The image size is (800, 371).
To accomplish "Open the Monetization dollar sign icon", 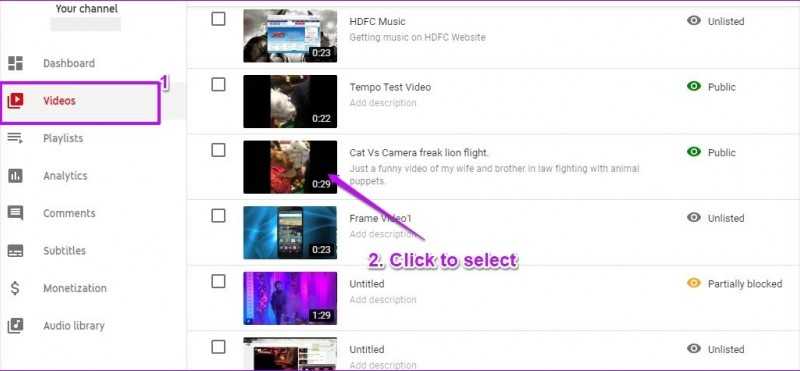I will coord(15,288).
